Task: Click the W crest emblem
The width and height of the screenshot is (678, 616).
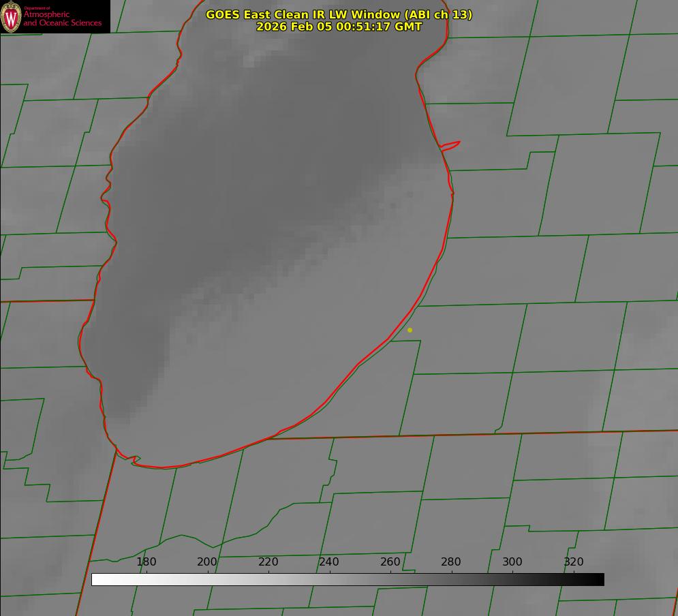Action: [x=11, y=17]
